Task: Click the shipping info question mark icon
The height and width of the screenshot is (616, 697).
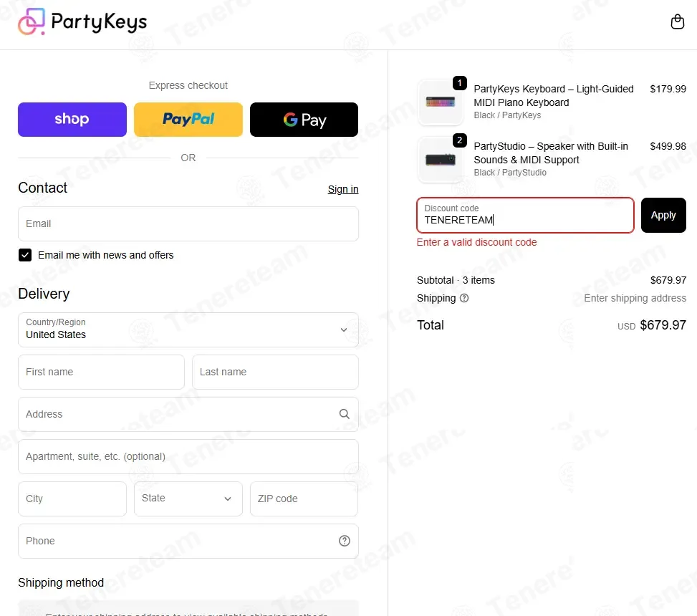Action: click(464, 298)
